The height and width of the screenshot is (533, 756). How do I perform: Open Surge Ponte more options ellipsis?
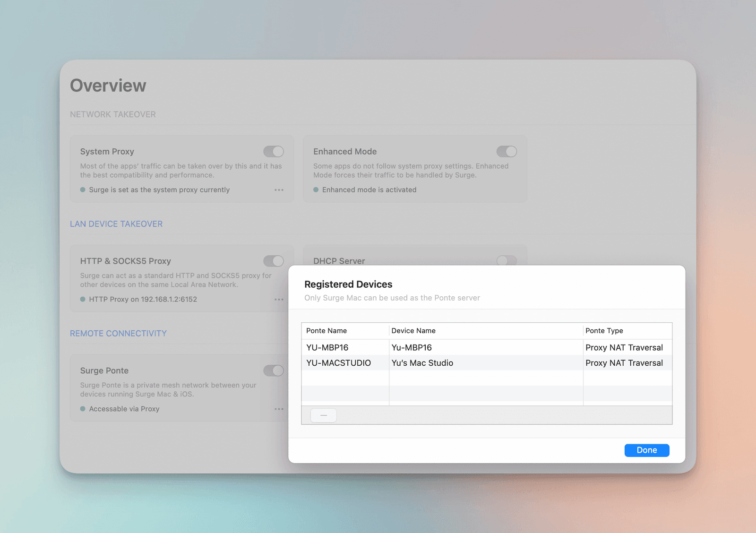279,409
